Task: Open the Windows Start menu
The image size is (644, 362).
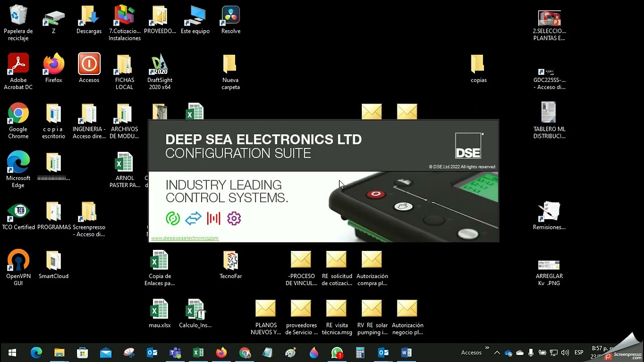Action: tap(12, 352)
